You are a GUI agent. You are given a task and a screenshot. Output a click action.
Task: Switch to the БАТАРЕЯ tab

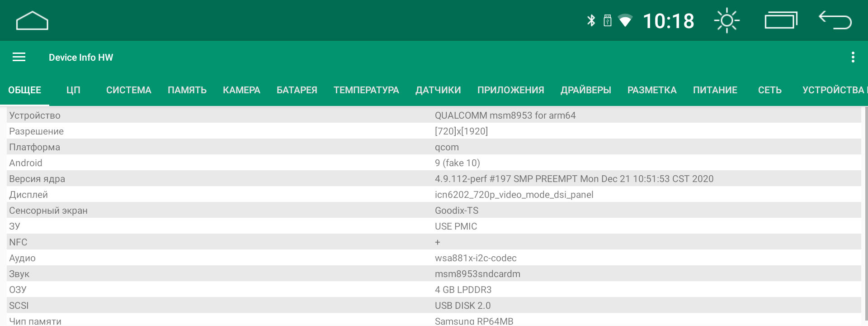click(297, 90)
